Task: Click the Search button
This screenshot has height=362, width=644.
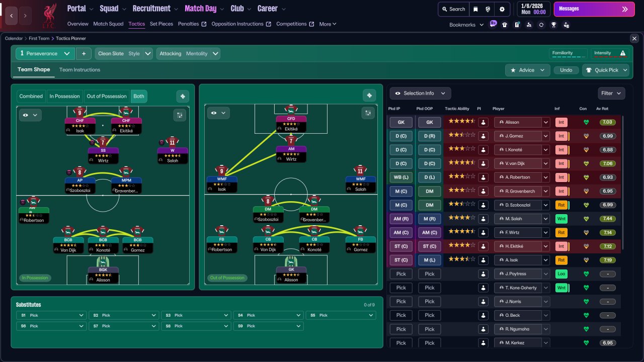Action: click(x=453, y=9)
